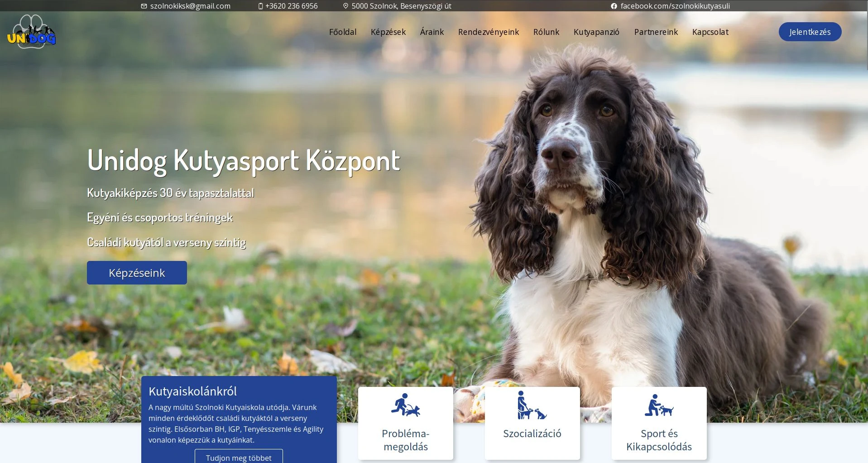
Task: Open the facebook.com/szolnokikutyasuli link
Action: pos(675,6)
